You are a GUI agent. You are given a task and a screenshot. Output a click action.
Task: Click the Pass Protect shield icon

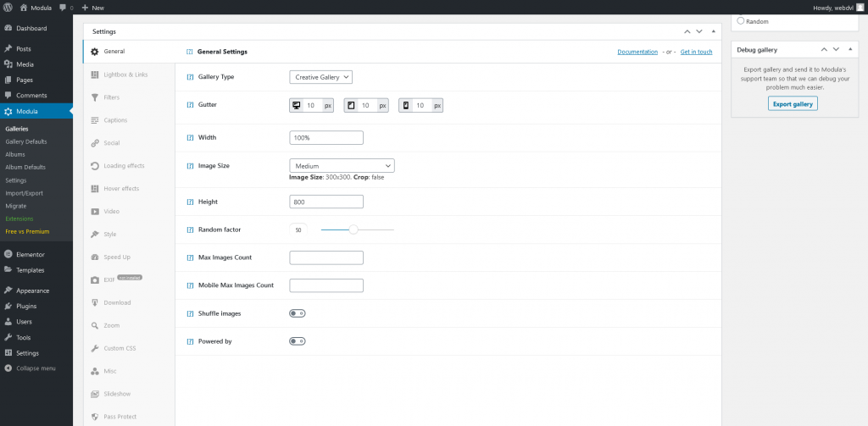coord(95,417)
